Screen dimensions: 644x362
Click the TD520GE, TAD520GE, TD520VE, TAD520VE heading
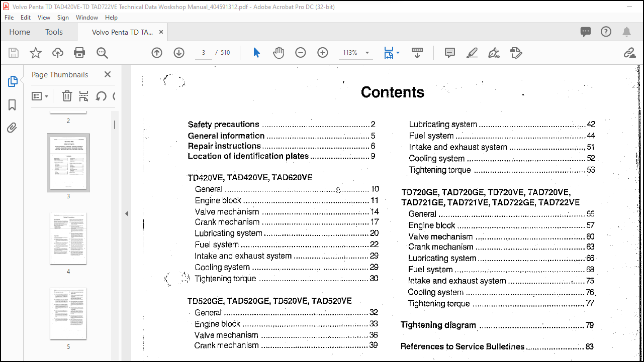point(269,301)
